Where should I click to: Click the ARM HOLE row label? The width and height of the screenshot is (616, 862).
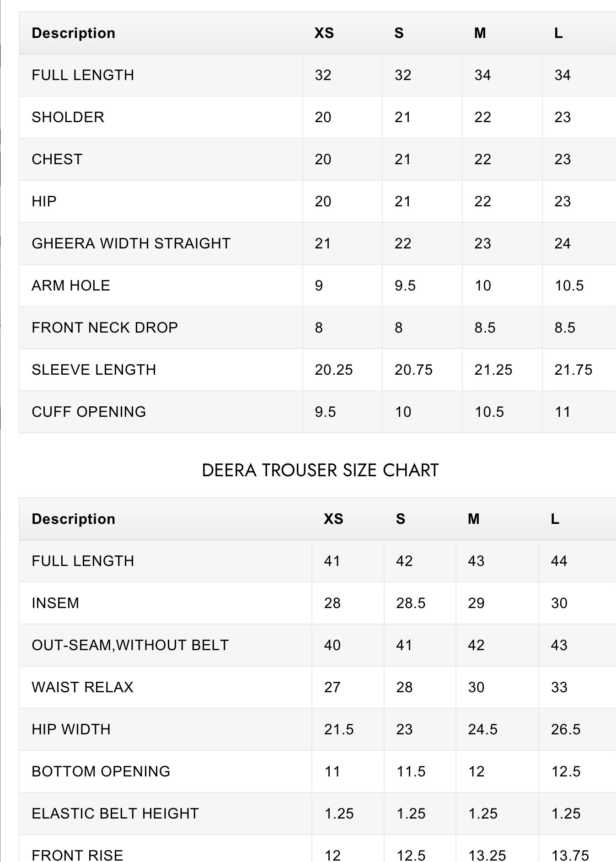click(x=71, y=286)
